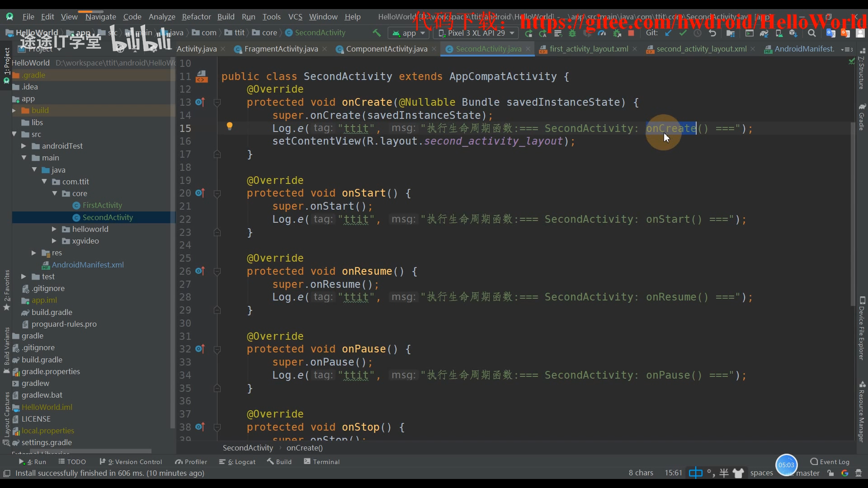This screenshot has height=488, width=868.
Task: Select FirstActivity in project tree
Action: tap(102, 205)
